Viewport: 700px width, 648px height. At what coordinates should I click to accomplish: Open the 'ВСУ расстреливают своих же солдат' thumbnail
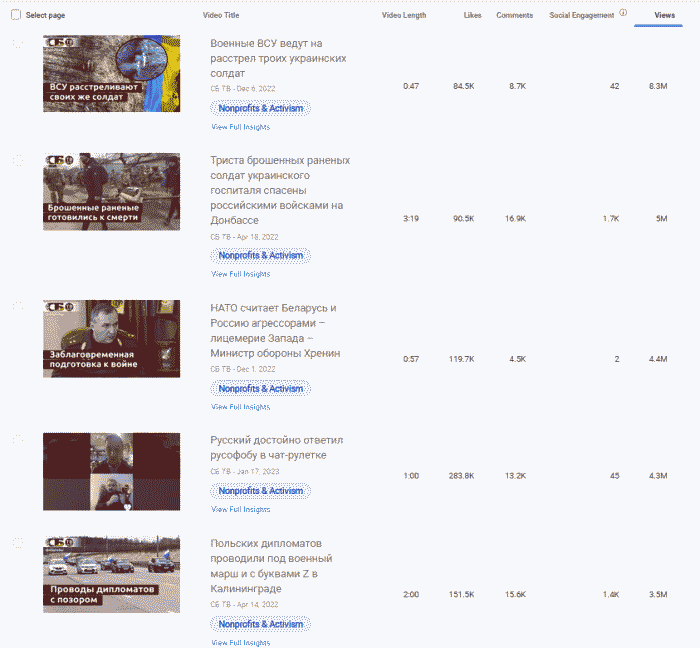111,74
